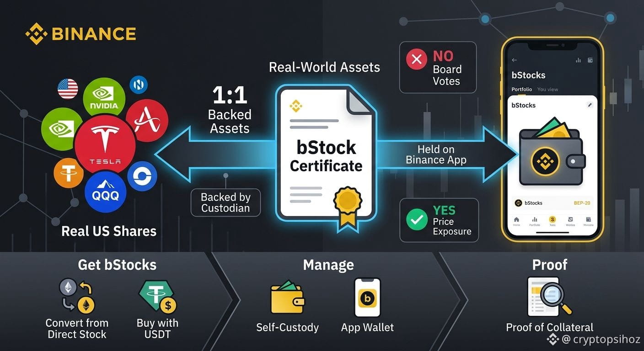
Task: Switch to the Portfolio tab under the bStocks heading
Action: [522, 90]
